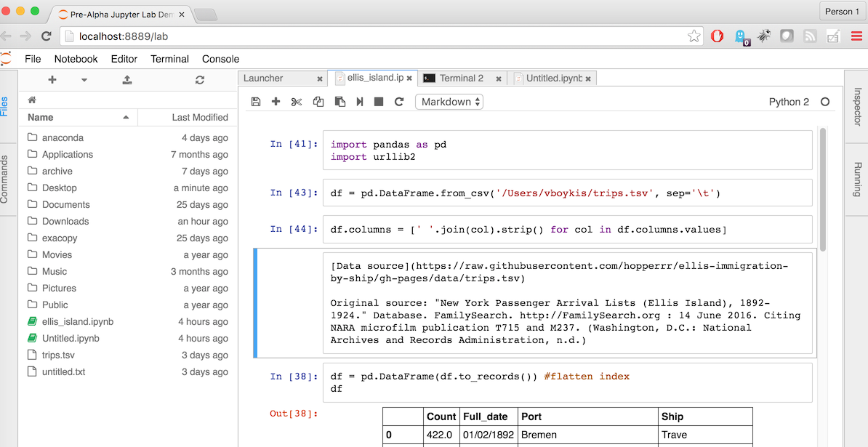Select the Downloads folder
The width and height of the screenshot is (868, 447).
coord(127,221)
